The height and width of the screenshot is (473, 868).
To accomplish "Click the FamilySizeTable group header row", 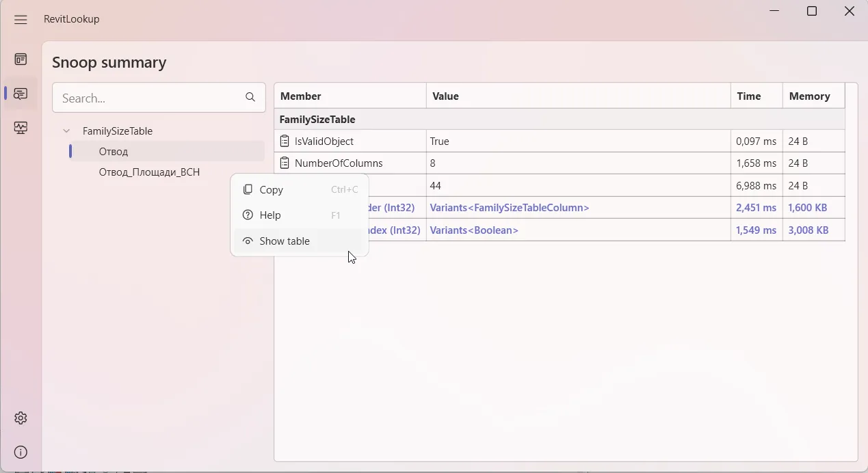I will coord(560,119).
